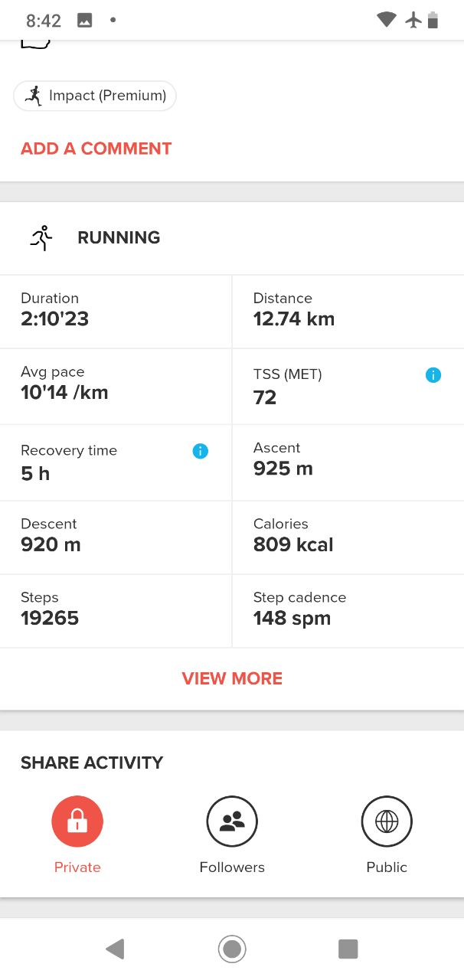
Task: Share activity with Followers only
Action: click(x=232, y=822)
